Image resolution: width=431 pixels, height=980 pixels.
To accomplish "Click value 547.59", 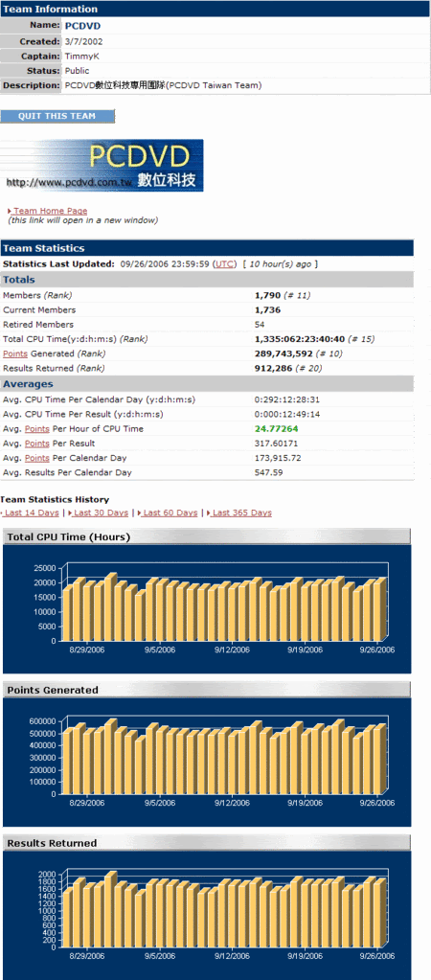I will click(266, 472).
